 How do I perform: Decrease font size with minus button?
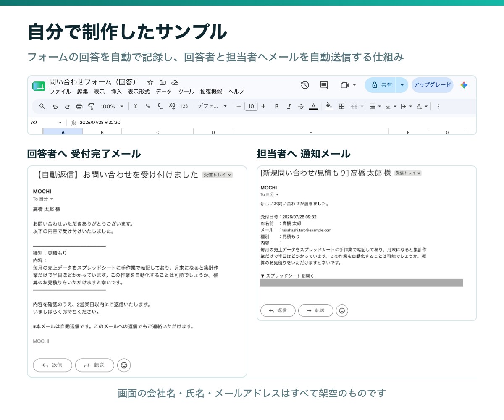pos(239,106)
